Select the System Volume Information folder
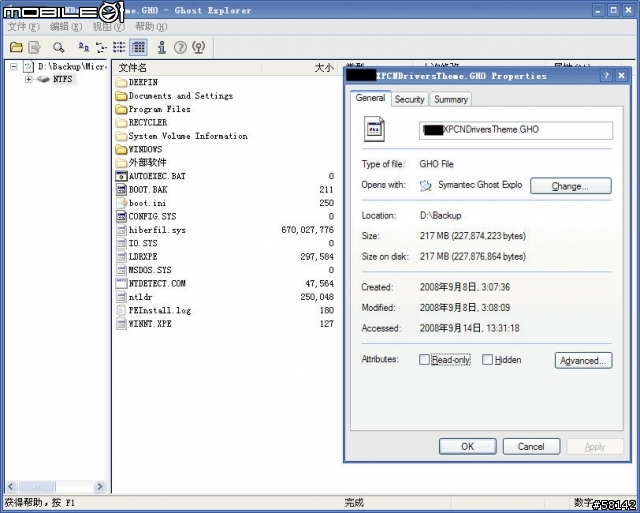This screenshot has width=640, height=513. click(182, 136)
